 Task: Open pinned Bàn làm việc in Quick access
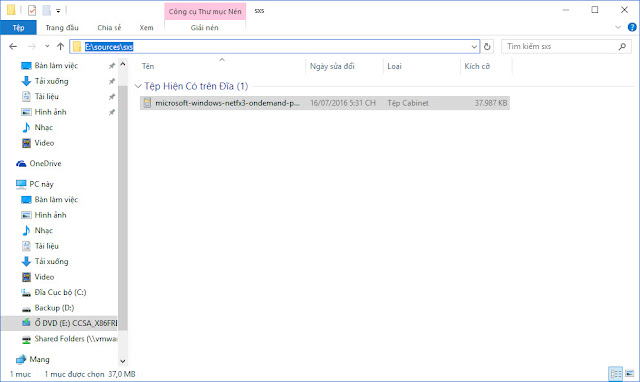[x=56, y=66]
